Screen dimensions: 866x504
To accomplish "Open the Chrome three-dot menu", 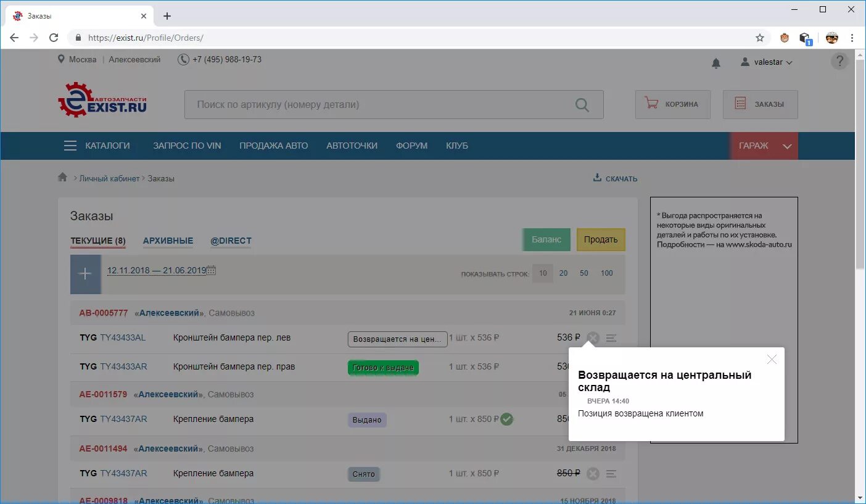I will coord(852,38).
